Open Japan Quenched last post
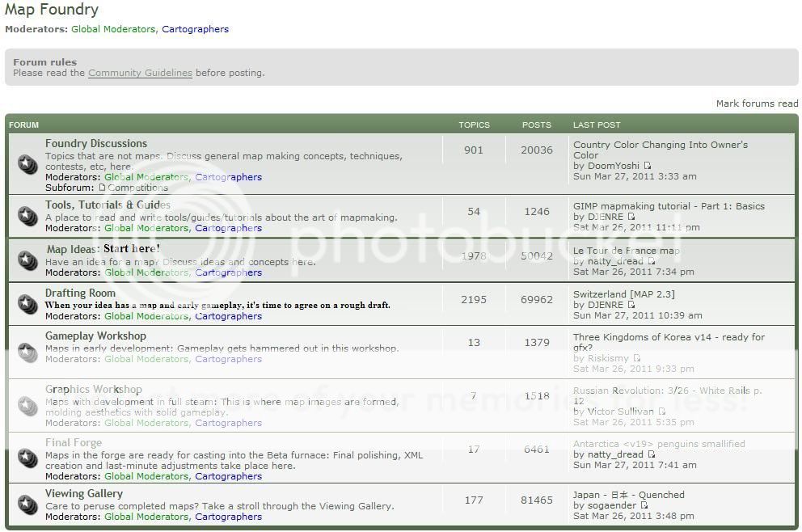802x532 pixels. 629,495
